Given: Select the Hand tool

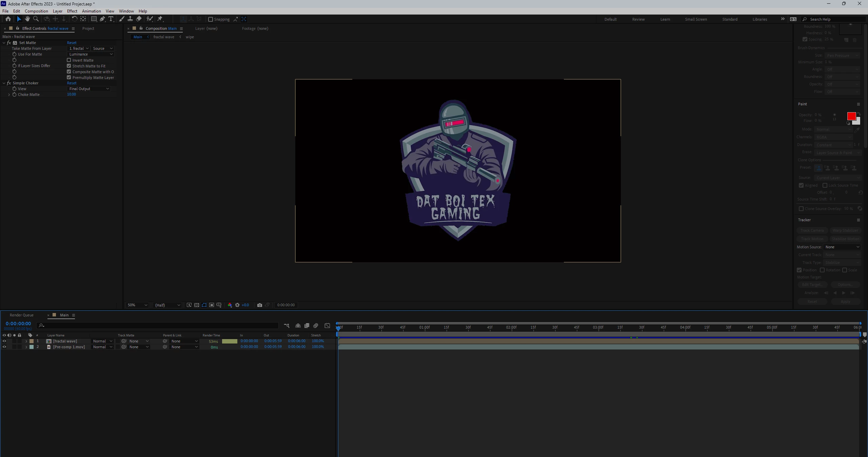Looking at the screenshot, I should (x=27, y=19).
